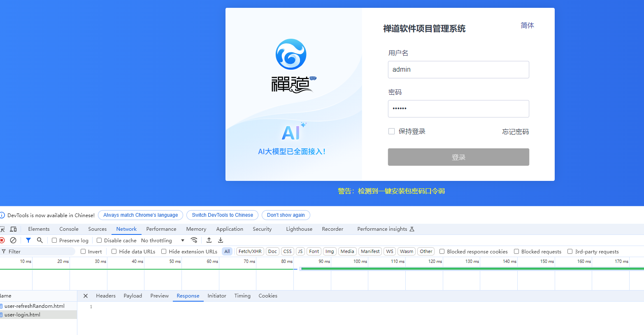Open the Security tab
The image size is (644, 335).
[262, 229]
